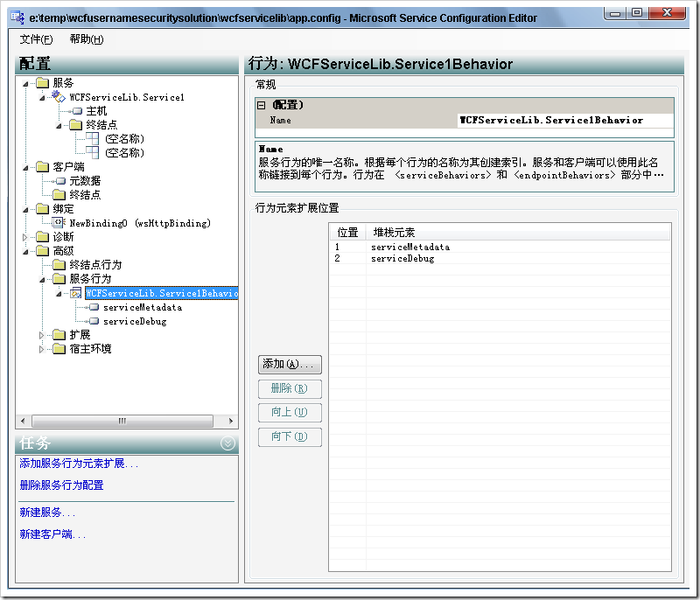Screen dimensions: 700x600
Task: Click the 位置 column header
Action: click(x=347, y=233)
